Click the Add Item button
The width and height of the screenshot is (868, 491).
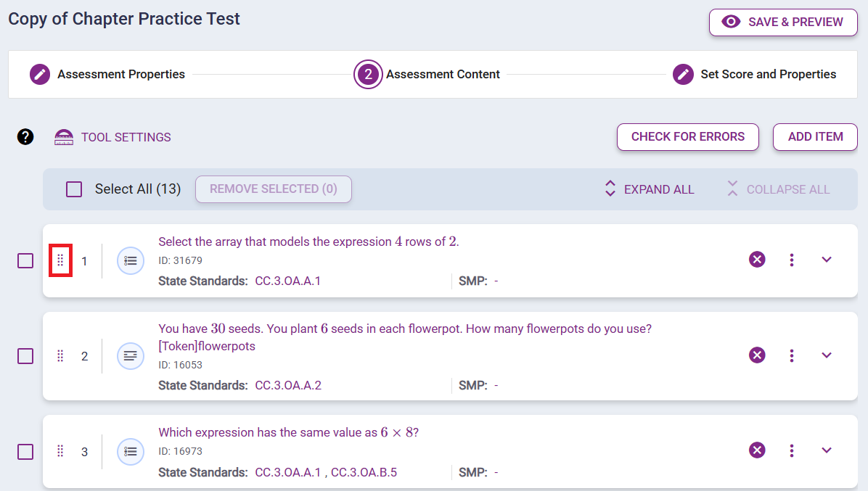(x=815, y=136)
